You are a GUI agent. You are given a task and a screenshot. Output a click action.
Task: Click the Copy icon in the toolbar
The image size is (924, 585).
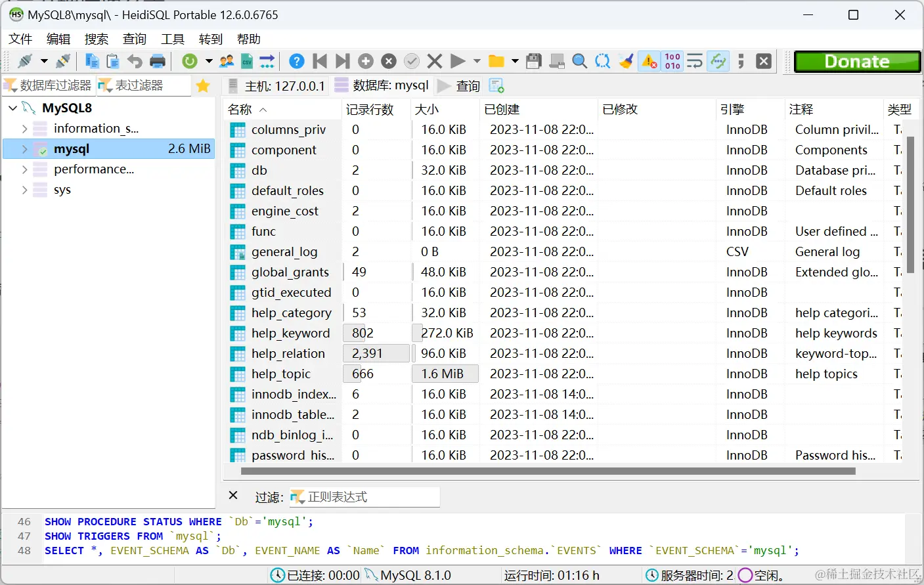[x=92, y=61]
